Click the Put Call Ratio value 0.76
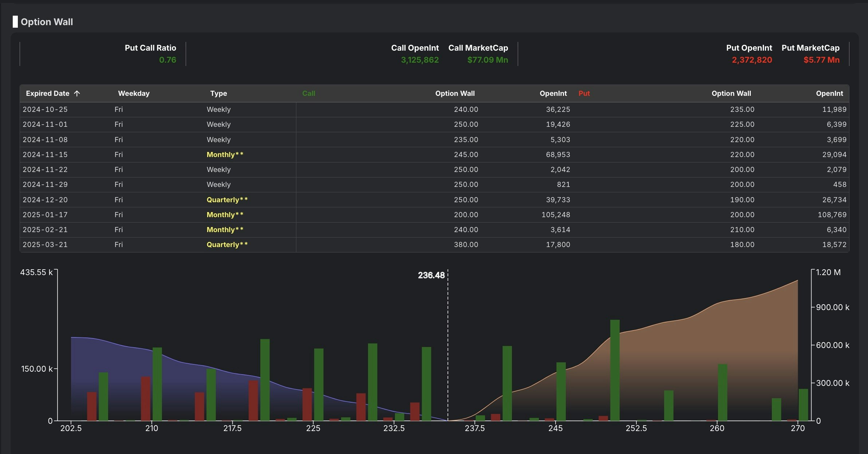868x454 pixels. [167, 60]
